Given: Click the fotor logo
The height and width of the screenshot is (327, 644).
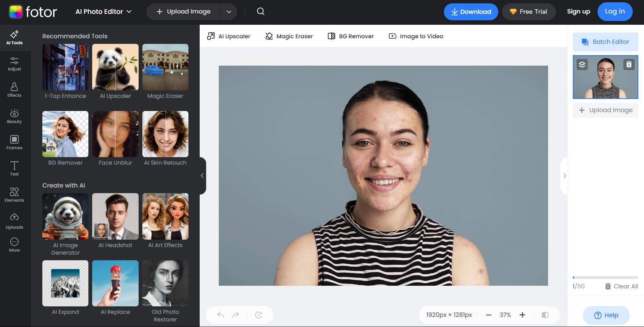Looking at the screenshot, I should [33, 12].
